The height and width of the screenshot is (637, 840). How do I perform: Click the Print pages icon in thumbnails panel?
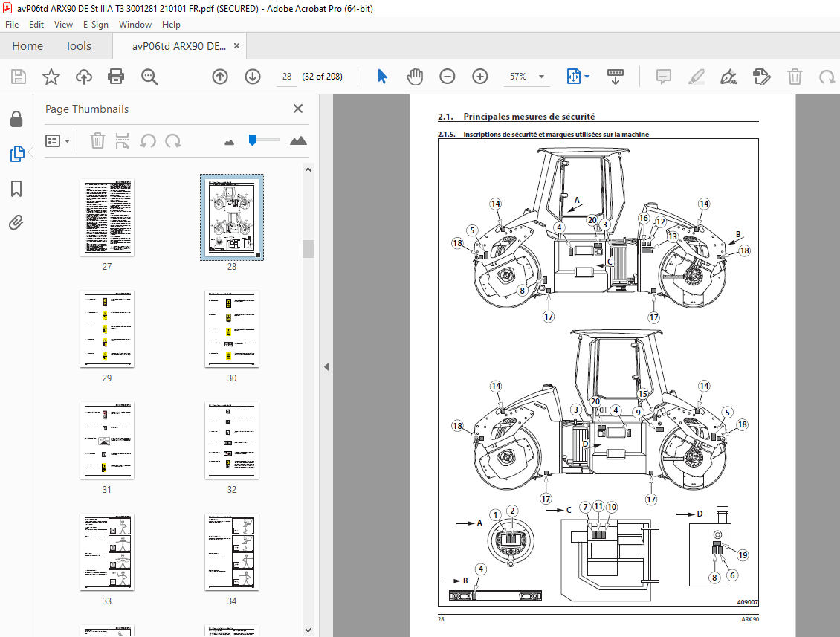click(122, 141)
